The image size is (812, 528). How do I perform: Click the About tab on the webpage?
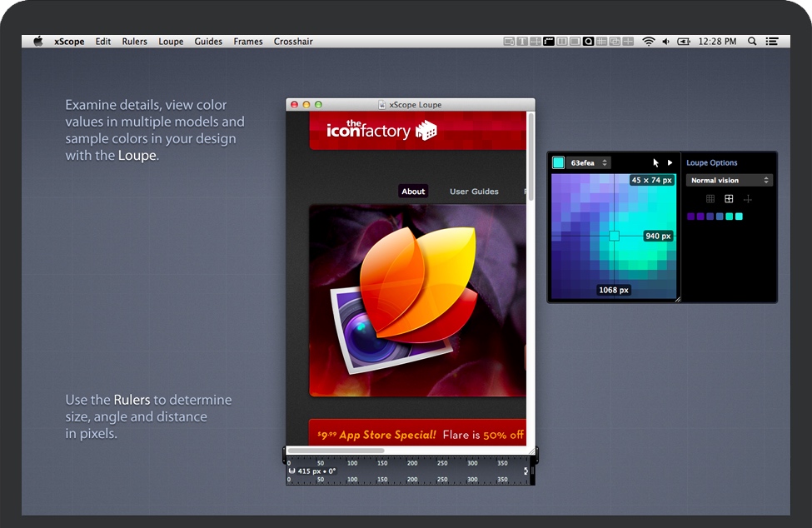(x=413, y=192)
